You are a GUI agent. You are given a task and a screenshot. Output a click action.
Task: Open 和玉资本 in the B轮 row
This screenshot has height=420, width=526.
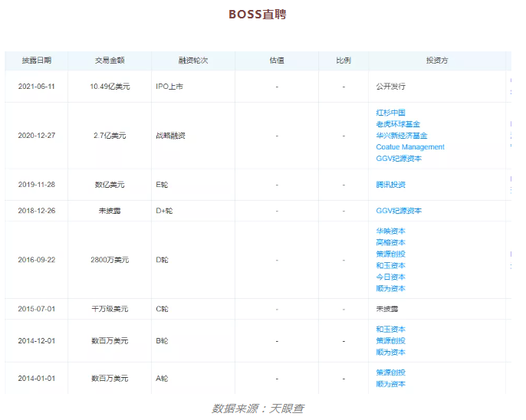(x=390, y=329)
